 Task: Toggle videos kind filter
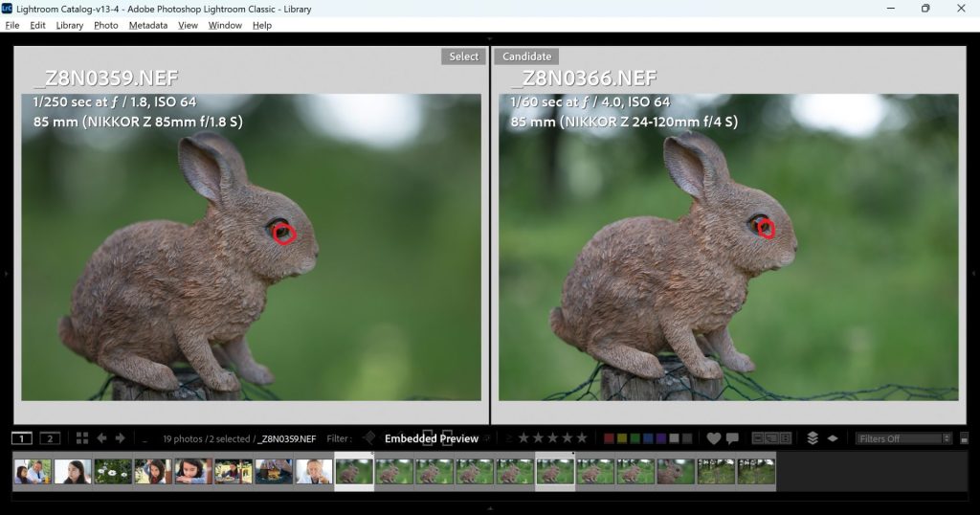pyautogui.click(x=786, y=438)
